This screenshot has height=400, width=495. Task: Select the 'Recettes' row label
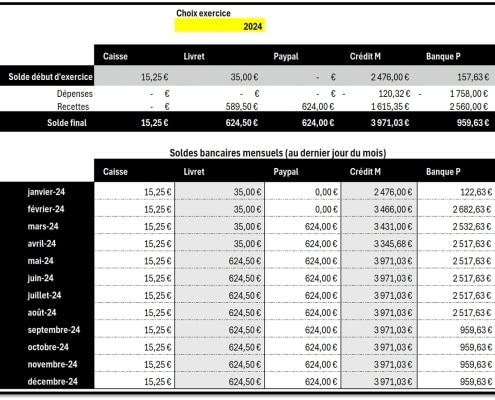pos(73,107)
